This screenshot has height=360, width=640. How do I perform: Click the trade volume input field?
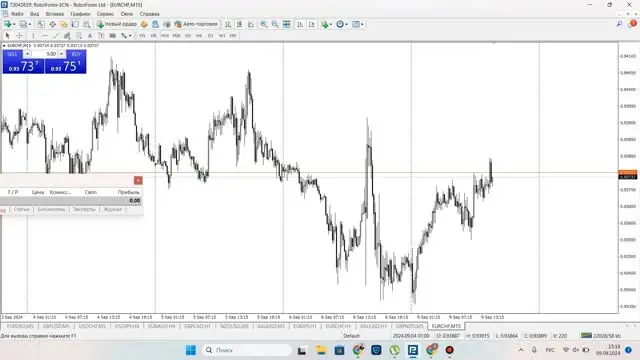[x=44, y=54]
